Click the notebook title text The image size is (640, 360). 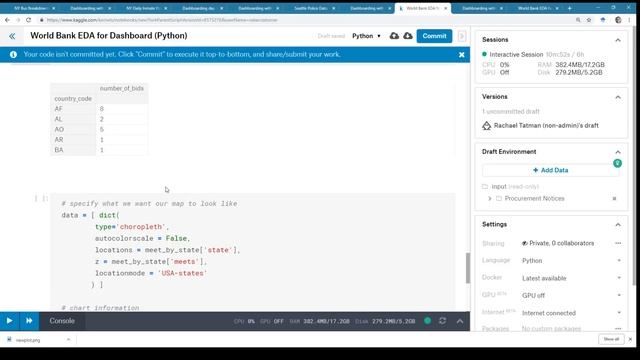[x=109, y=36]
